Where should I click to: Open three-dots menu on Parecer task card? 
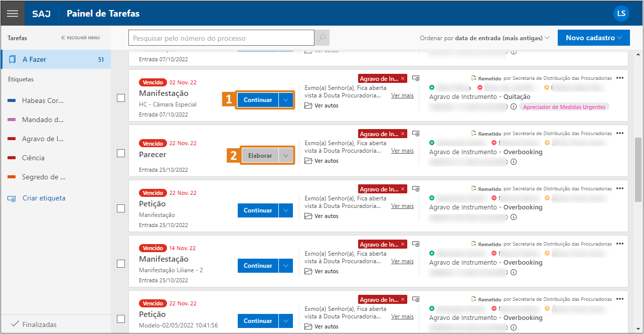tap(620, 133)
